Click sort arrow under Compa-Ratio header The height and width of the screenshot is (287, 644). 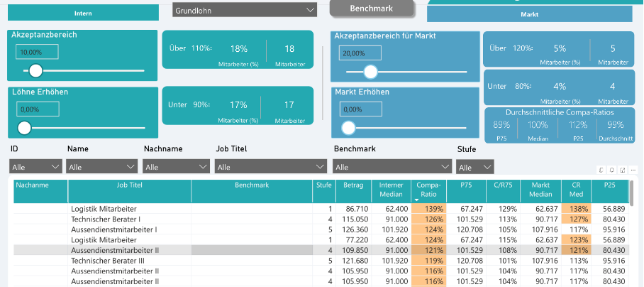(x=416, y=200)
